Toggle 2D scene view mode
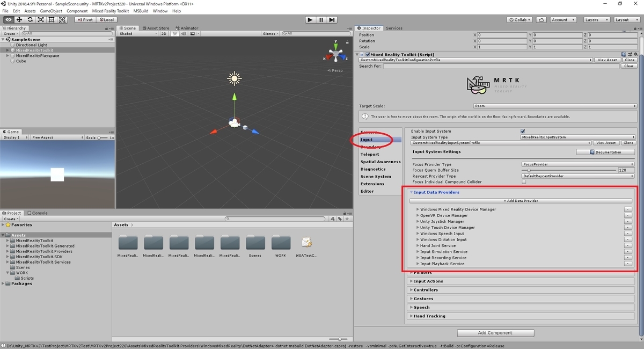The height and width of the screenshot is (349, 644). pos(164,33)
